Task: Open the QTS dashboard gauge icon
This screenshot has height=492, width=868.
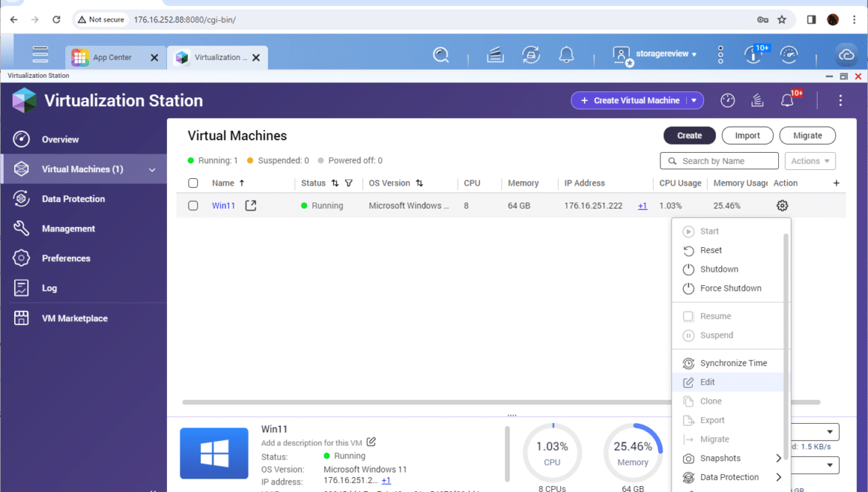Action: point(789,55)
